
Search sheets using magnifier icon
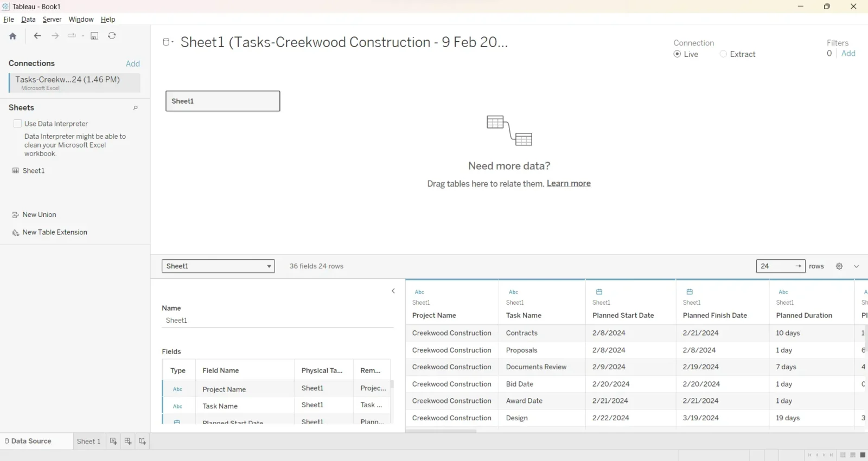pos(136,108)
